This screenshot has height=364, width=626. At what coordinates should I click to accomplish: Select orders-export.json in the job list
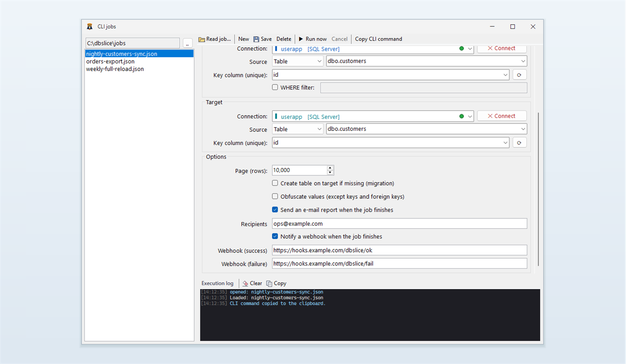tap(139, 62)
